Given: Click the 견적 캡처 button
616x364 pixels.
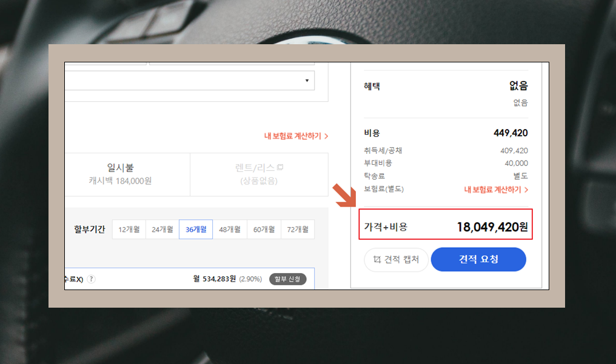Looking at the screenshot, I should coord(396,259).
